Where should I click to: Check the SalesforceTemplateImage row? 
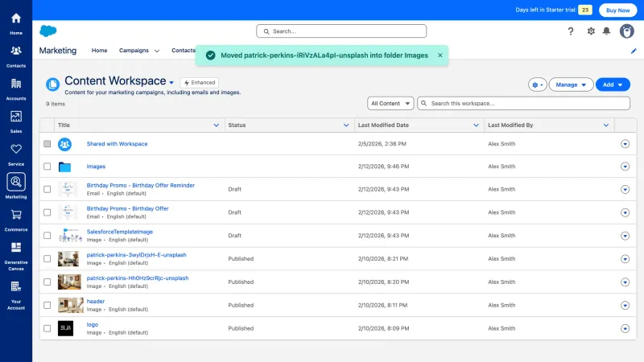point(47,236)
